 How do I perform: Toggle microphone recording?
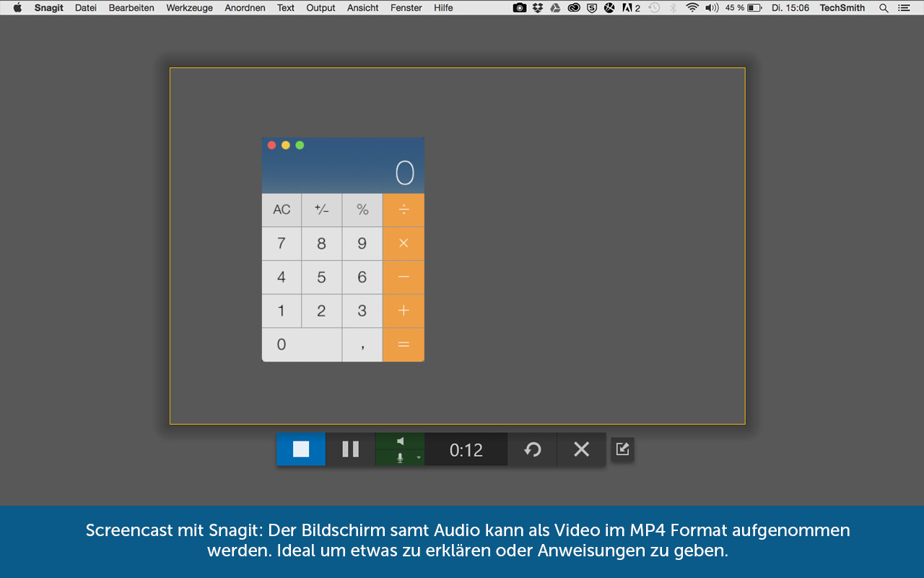click(x=400, y=457)
